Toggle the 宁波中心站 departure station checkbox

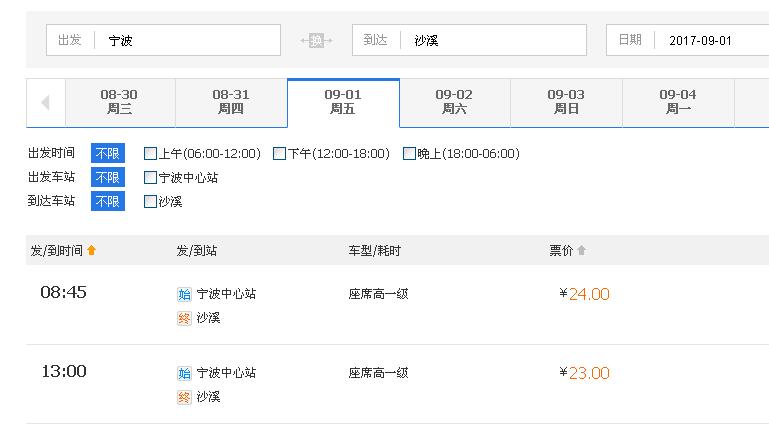point(151,178)
